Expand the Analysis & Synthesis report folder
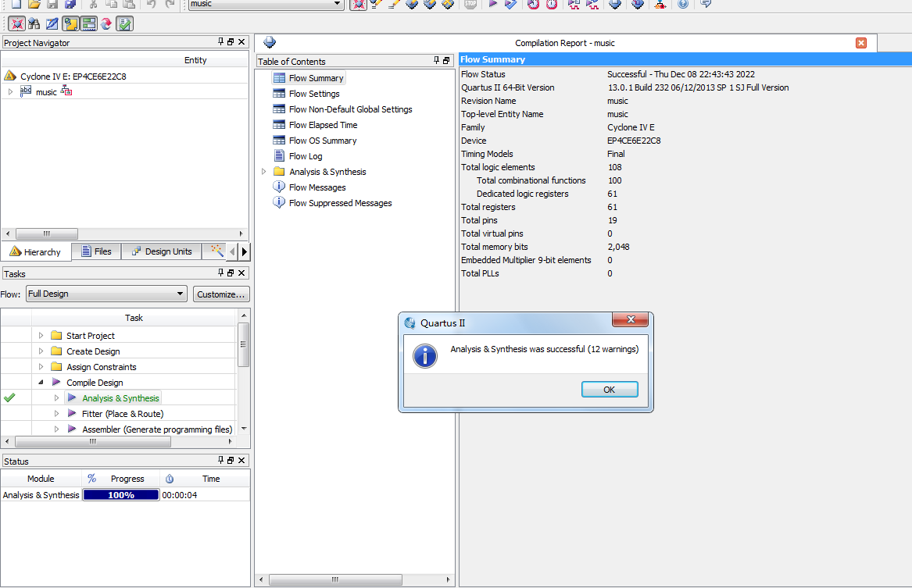Viewport: 912px width, 588px height. (x=263, y=172)
